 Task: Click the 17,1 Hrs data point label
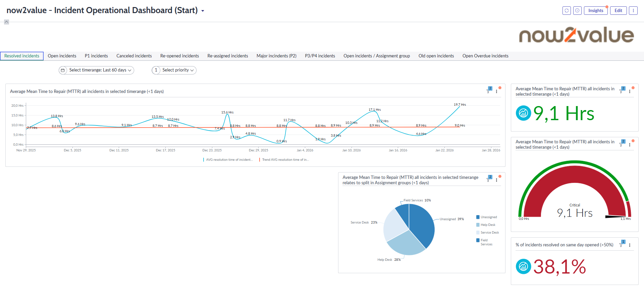375,110
